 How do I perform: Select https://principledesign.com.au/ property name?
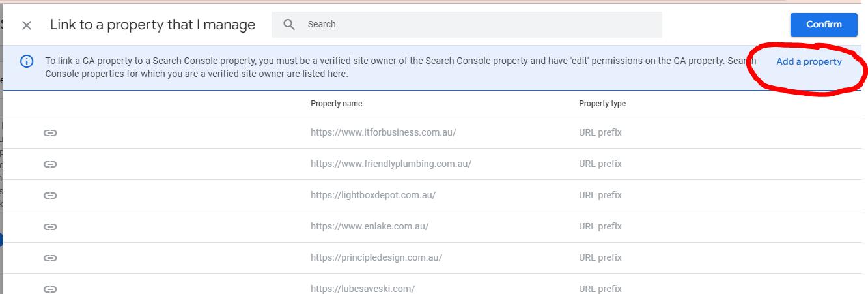tap(376, 258)
